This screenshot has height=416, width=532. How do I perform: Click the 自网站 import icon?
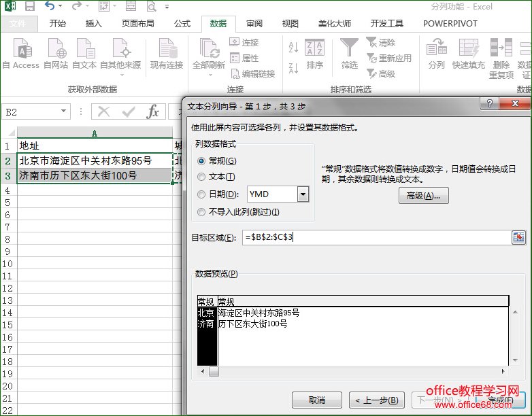(x=56, y=50)
